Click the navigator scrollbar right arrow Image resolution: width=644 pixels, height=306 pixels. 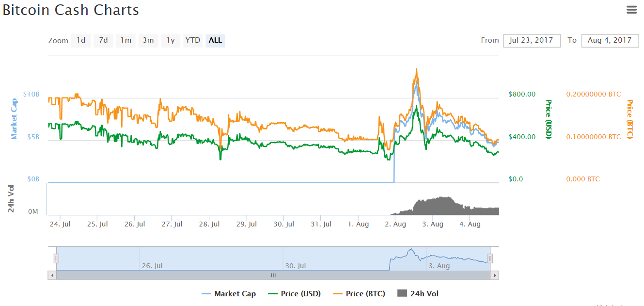[495, 275]
